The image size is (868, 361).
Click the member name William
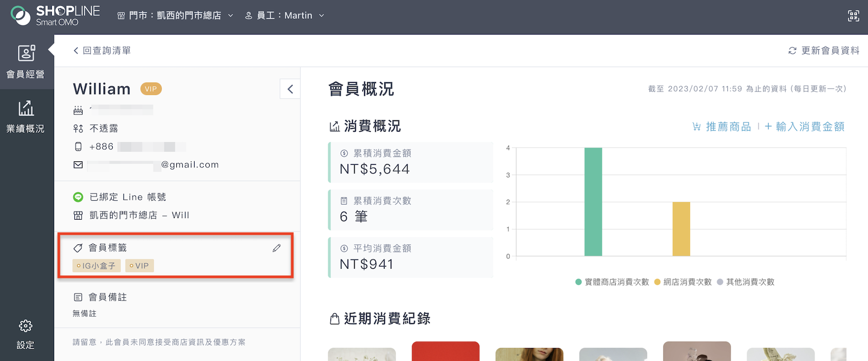click(102, 89)
